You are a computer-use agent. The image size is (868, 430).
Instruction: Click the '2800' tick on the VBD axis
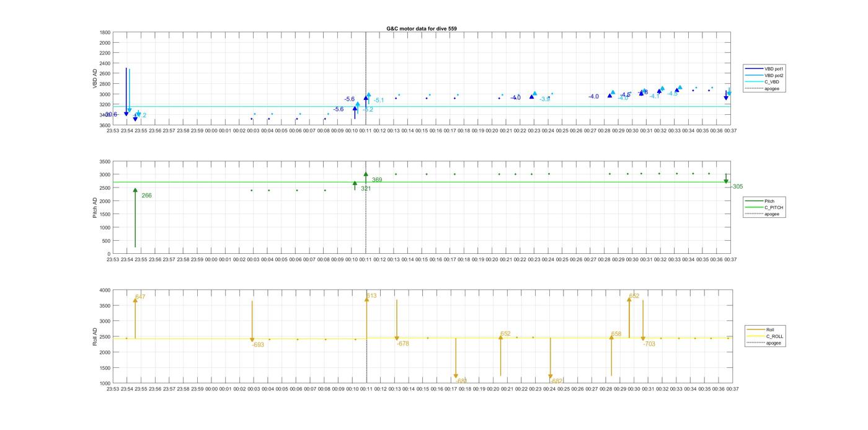click(105, 84)
